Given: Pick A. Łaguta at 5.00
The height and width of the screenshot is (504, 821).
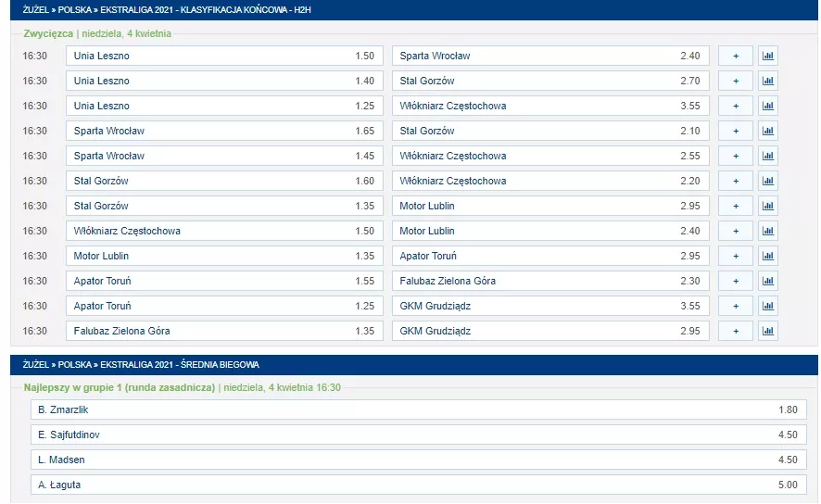Looking at the screenshot, I should [418, 485].
